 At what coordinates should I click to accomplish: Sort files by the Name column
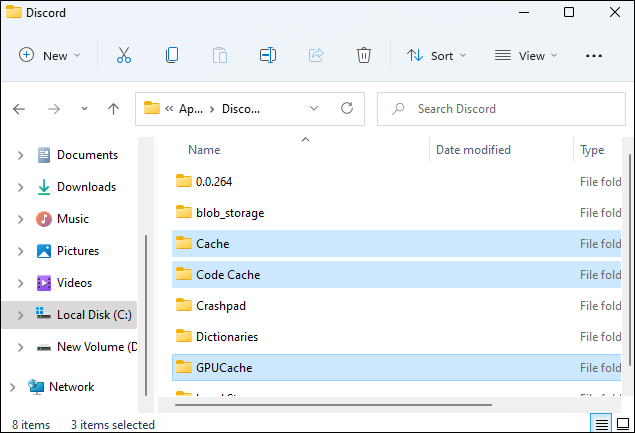coord(204,150)
